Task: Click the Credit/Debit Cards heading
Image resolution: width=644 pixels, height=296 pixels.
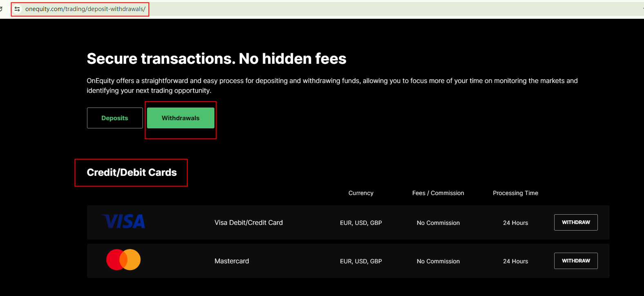Action: click(131, 173)
